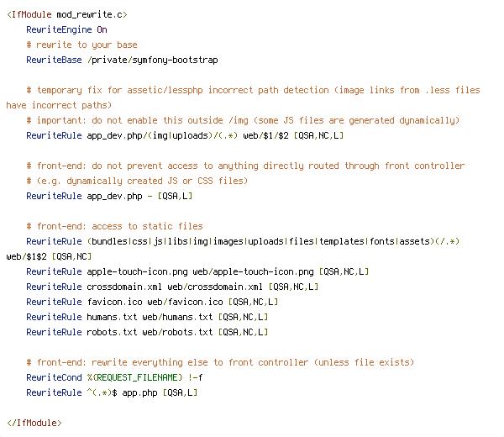This screenshot has height=437, width=504.
Task: Click the 'important: do not enable' comment line
Action: click(244, 120)
